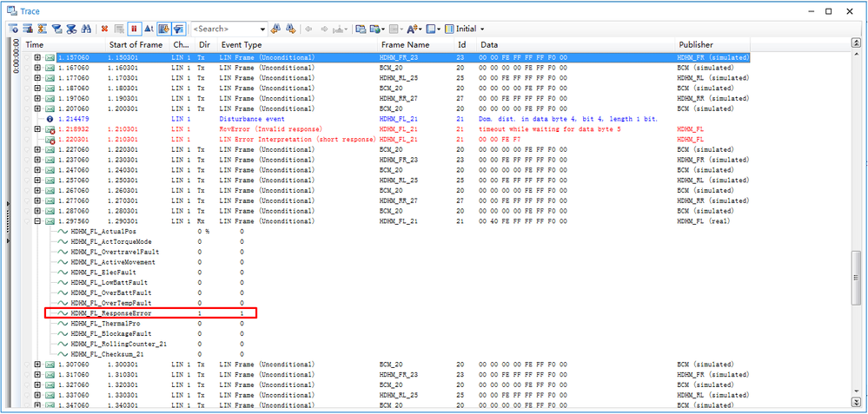Click the grayed marker navigation icon

click(x=340, y=29)
